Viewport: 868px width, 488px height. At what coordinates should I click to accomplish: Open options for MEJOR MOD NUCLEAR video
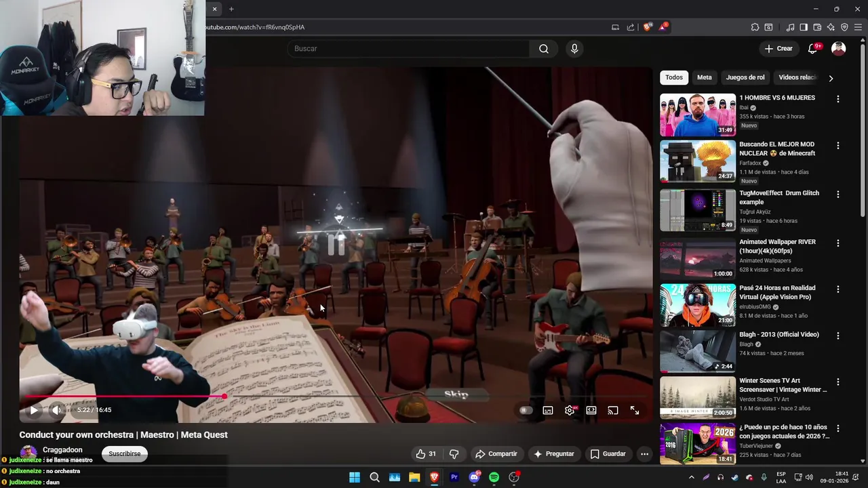click(838, 146)
